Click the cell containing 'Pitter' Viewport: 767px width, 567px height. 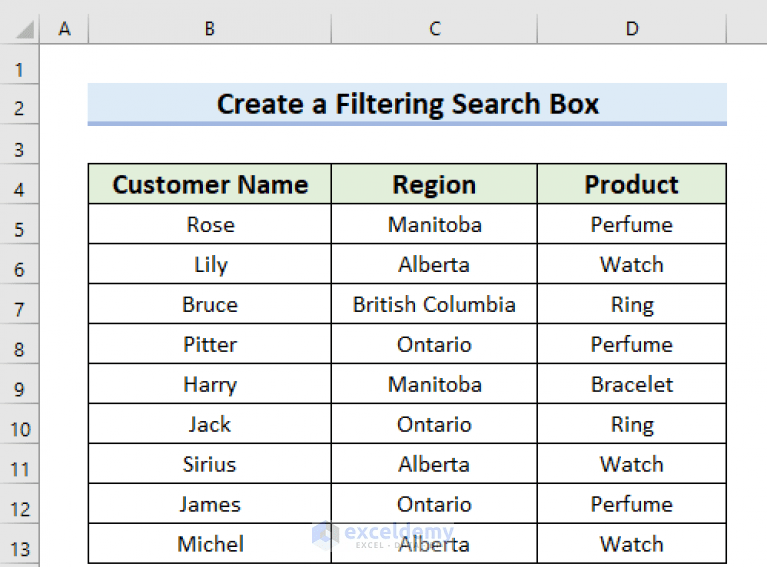(210, 344)
